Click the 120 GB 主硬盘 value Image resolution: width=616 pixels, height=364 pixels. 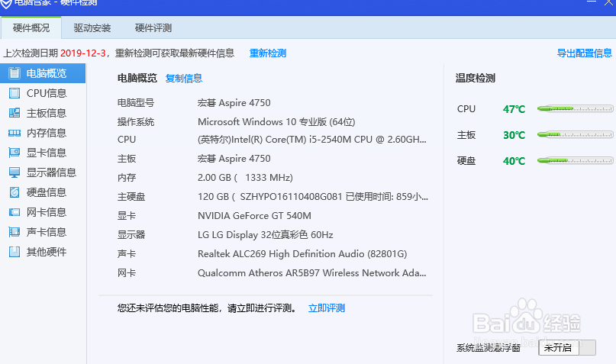(313, 196)
